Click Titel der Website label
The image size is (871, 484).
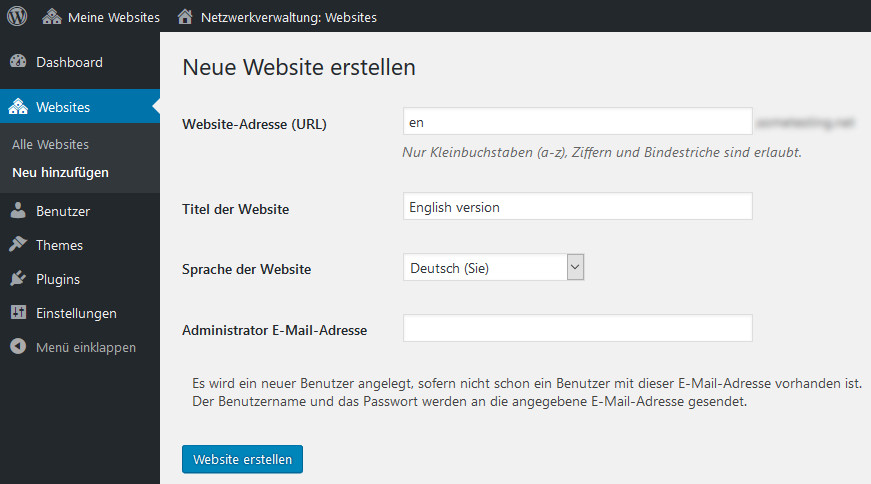[x=236, y=209]
